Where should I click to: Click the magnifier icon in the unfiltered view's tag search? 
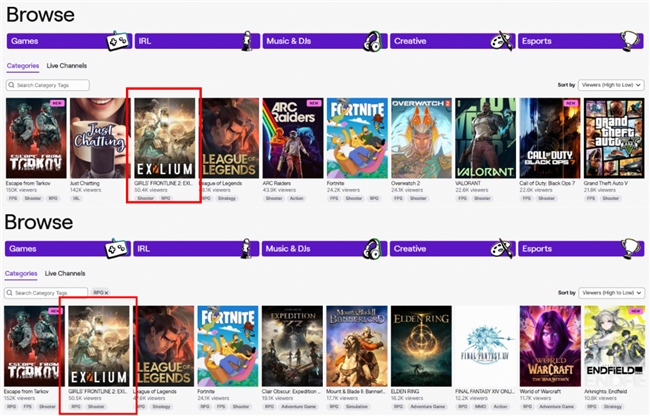[12, 85]
